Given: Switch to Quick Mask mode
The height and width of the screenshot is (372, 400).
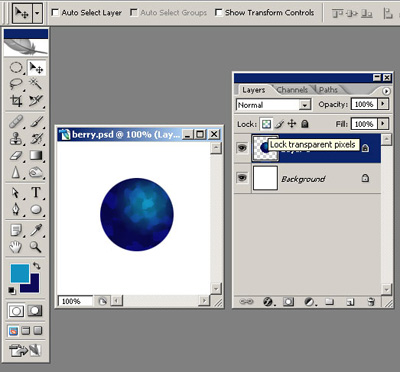Looking at the screenshot, I should pyautogui.click(x=35, y=311).
